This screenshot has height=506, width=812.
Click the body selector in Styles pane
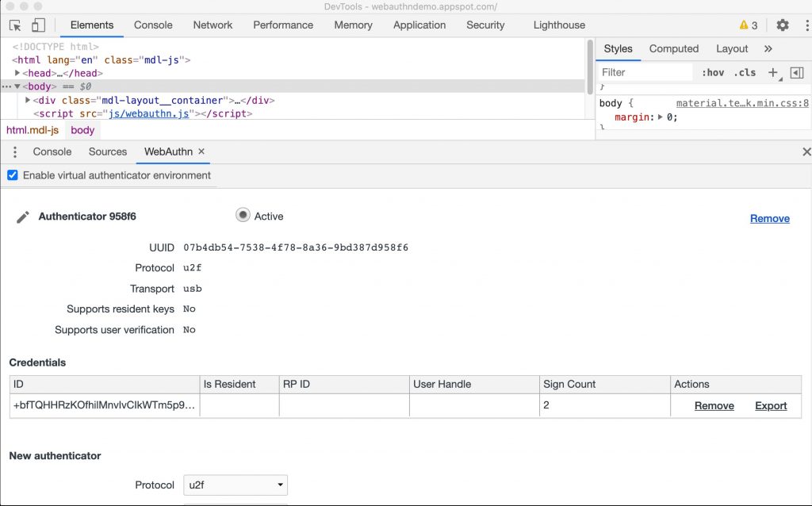(610, 103)
